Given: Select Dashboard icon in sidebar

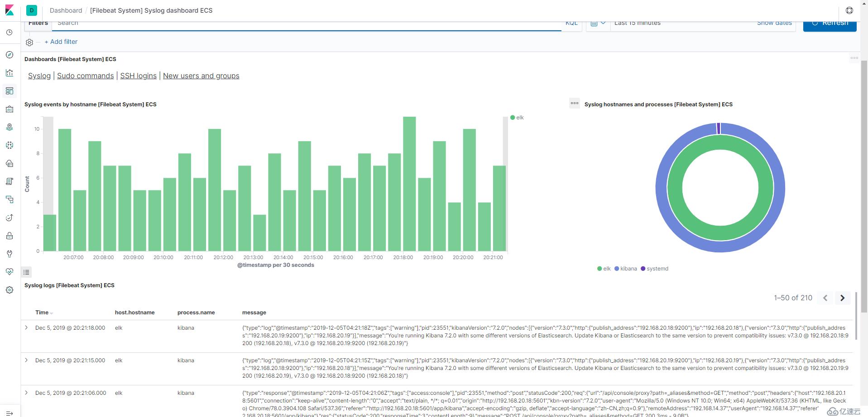Looking at the screenshot, I should click(10, 91).
